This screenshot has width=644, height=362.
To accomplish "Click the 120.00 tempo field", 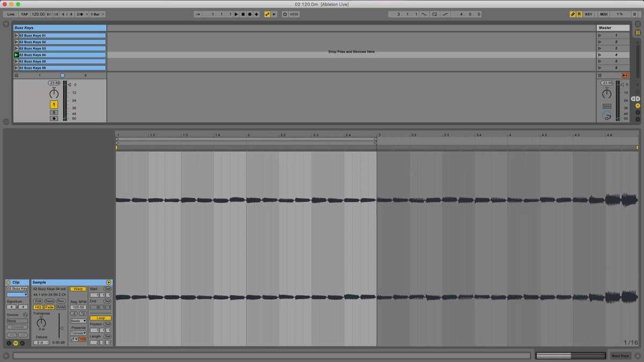I will click(x=38, y=14).
